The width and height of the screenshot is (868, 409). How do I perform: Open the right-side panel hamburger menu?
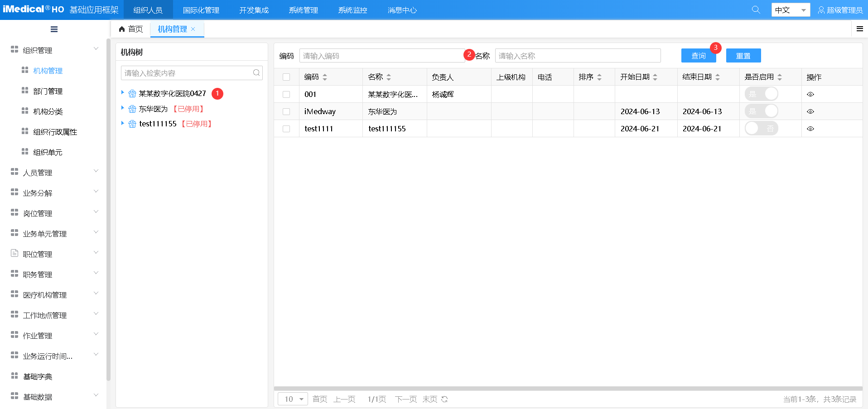tap(859, 29)
